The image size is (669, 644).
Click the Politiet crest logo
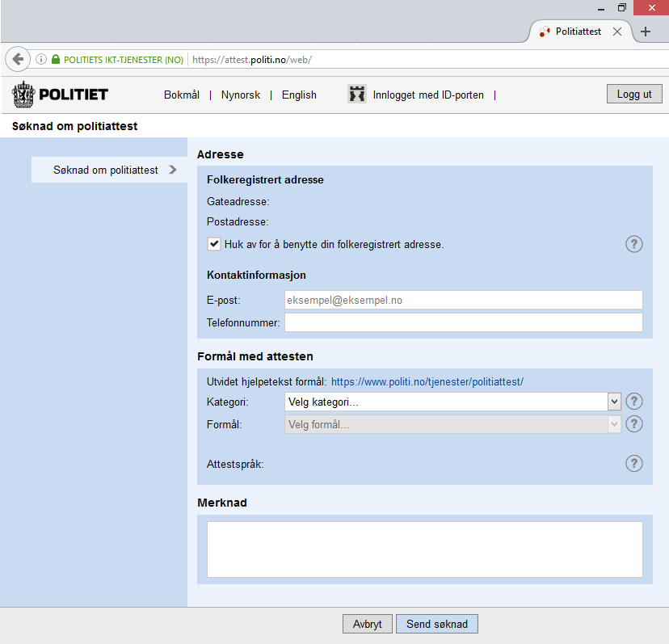24,95
